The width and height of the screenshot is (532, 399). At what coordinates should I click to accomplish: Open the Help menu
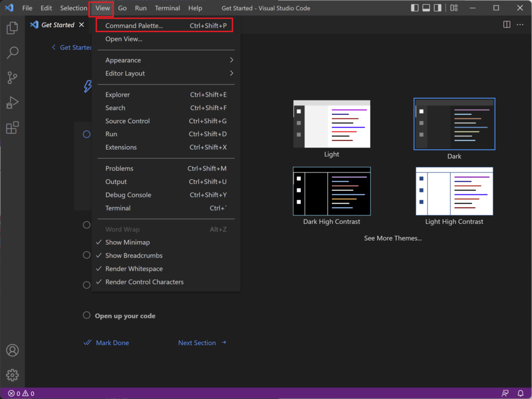pos(195,8)
